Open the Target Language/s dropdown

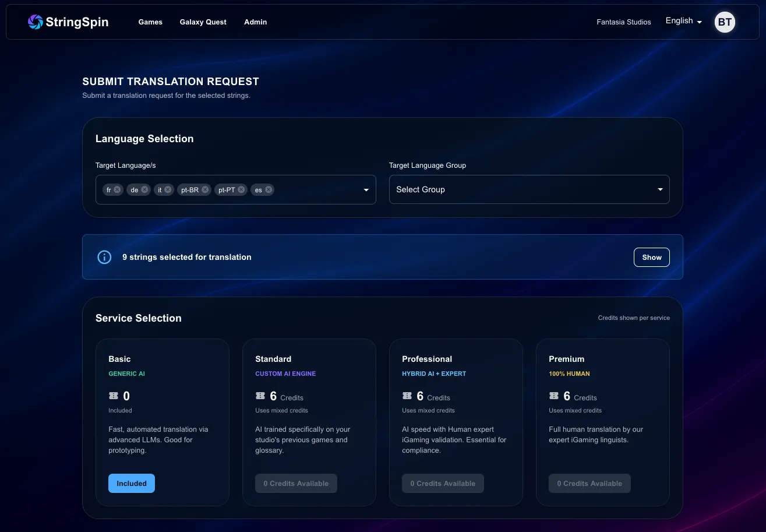coord(366,189)
